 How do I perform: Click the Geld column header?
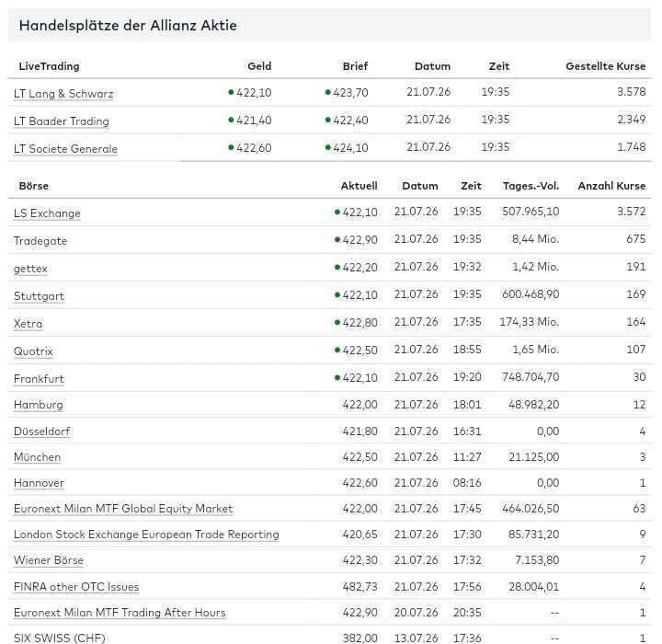[259, 66]
